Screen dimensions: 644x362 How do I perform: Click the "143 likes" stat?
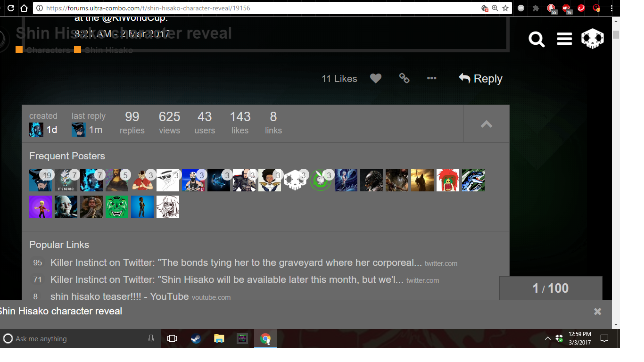click(x=240, y=123)
